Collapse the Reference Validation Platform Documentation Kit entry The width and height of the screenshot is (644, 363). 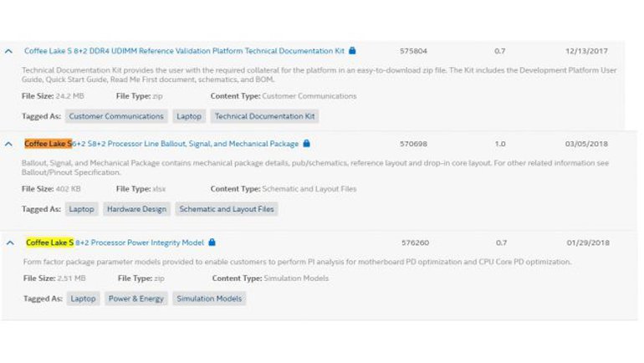tap(8, 51)
